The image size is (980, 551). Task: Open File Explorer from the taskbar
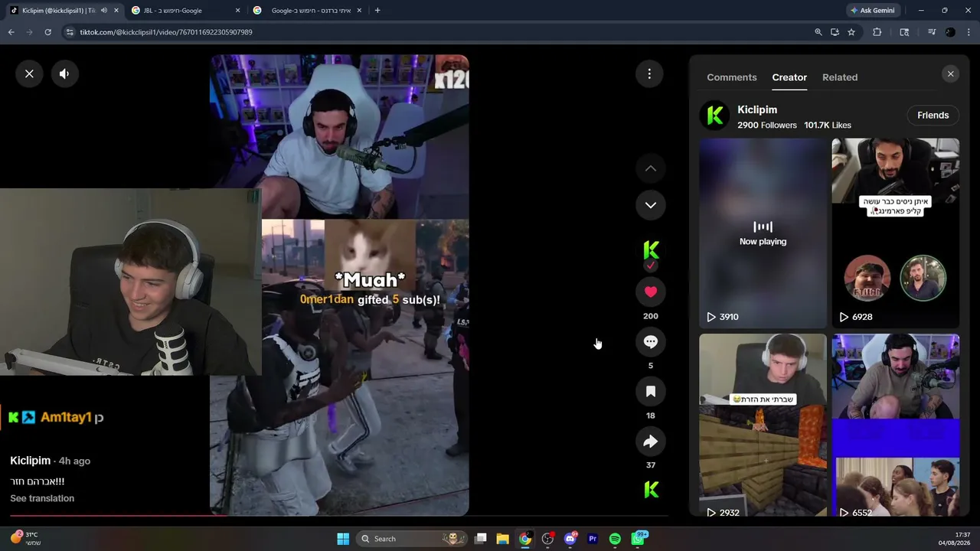tap(503, 539)
